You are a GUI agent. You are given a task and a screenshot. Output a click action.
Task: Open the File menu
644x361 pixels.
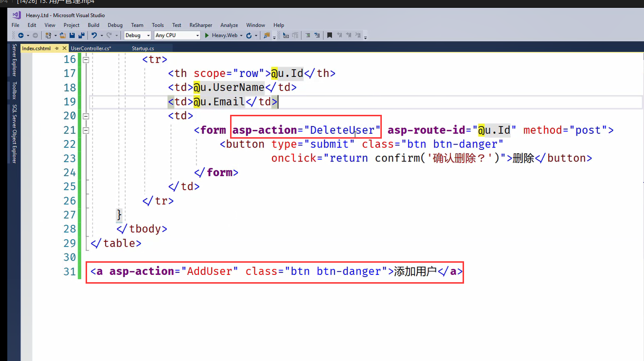coord(16,25)
